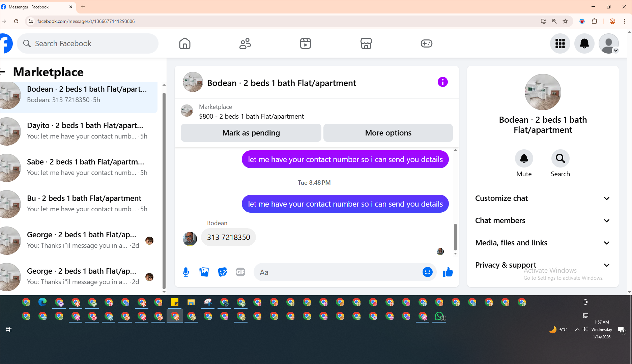
Task: Click the address bar URL
Action: 86,21
